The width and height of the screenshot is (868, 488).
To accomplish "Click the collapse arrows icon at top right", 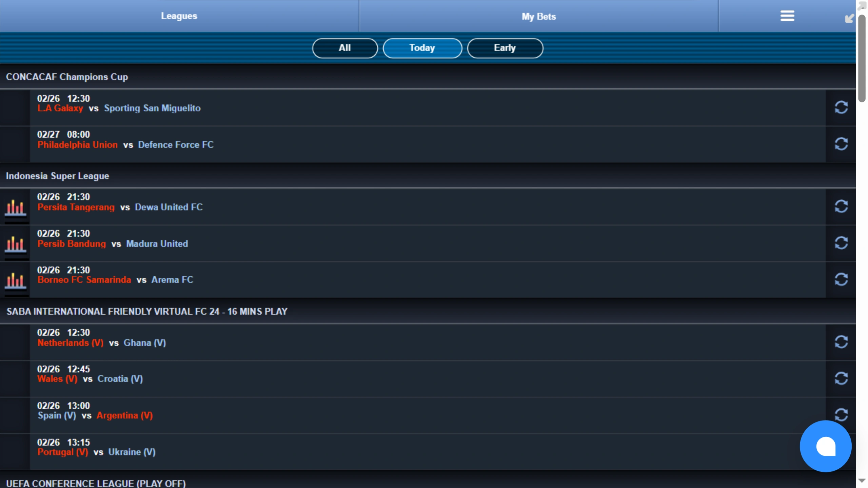I will [849, 18].
